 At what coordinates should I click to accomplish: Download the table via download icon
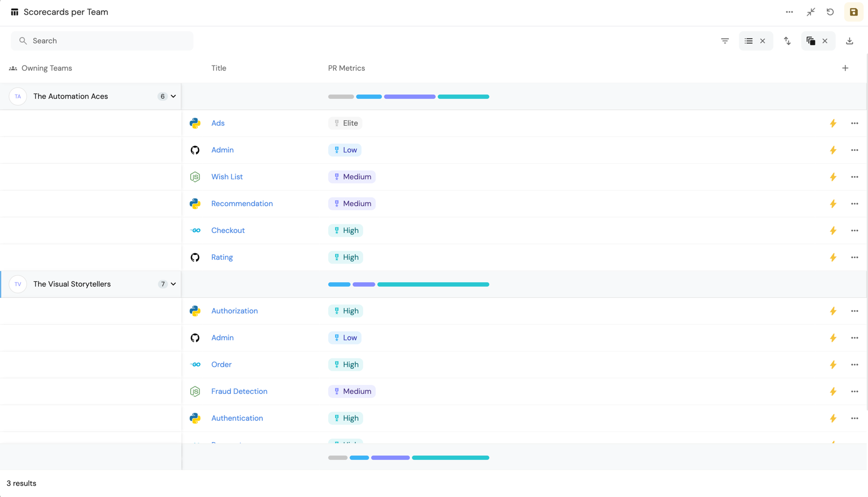(849, 41)
